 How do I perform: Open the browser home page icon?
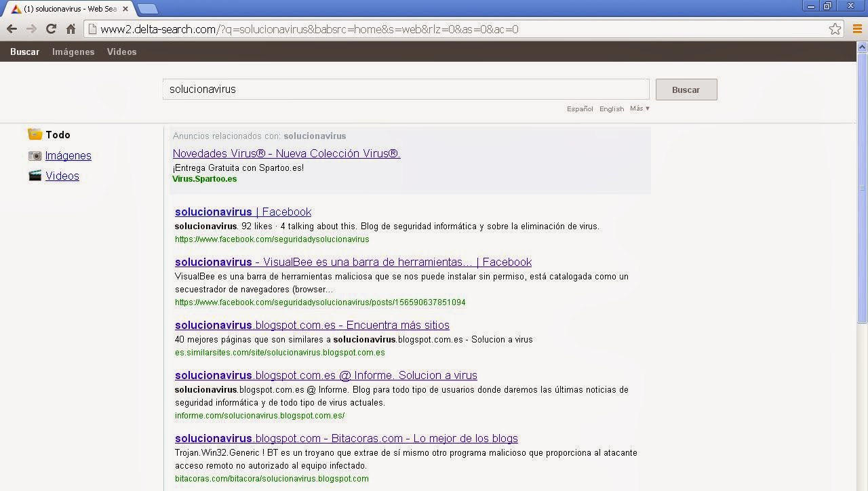71,28
